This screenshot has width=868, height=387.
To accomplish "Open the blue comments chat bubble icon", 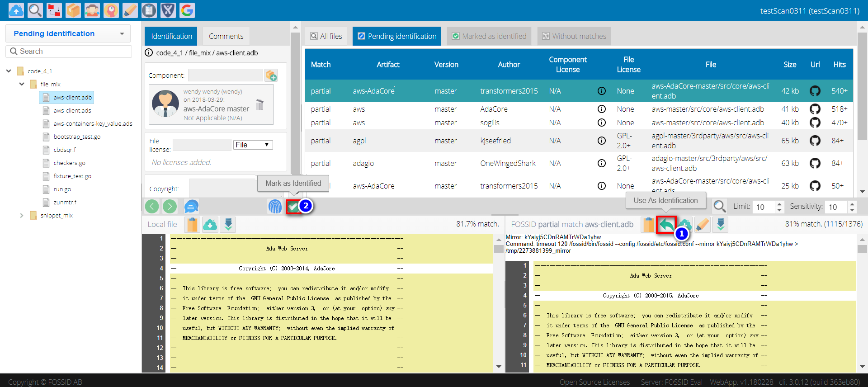I will pyautogui.click(x=192, y=207).
